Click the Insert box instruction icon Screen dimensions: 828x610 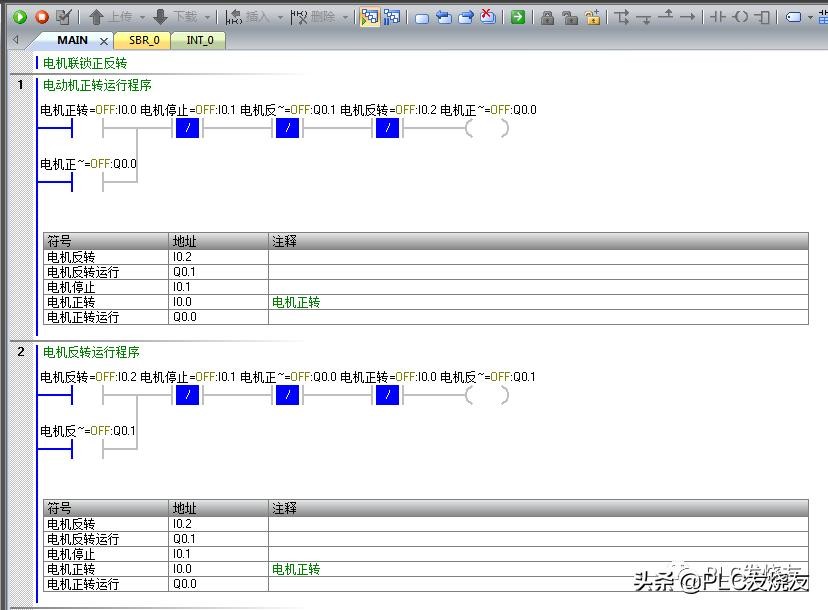tap(763, 17)
